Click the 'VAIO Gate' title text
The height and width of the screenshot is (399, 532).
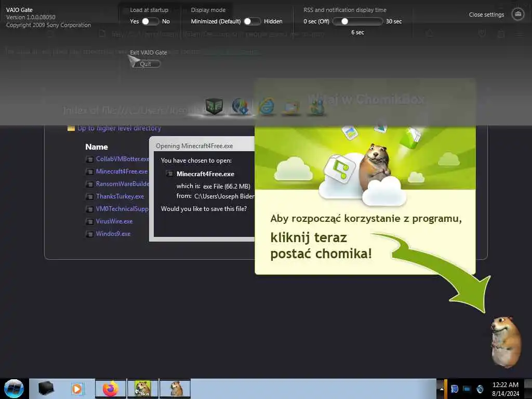19,10
